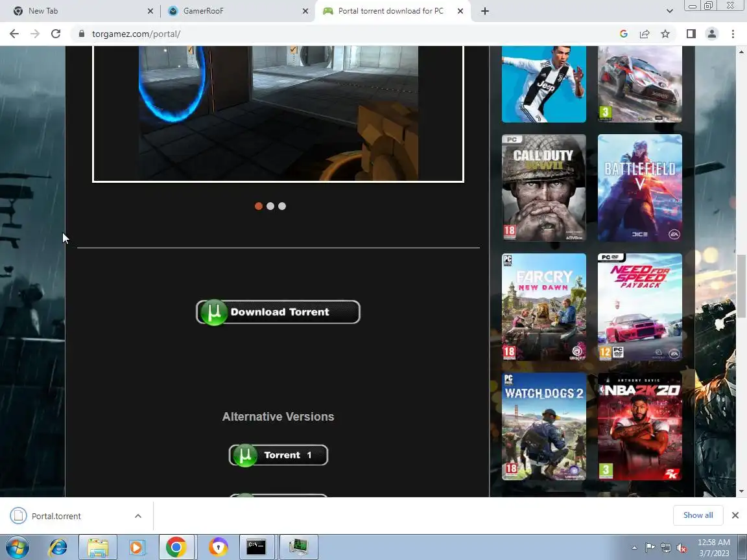Select second slideshow dot
Viewport: 747px width, 560px height.
270,206
